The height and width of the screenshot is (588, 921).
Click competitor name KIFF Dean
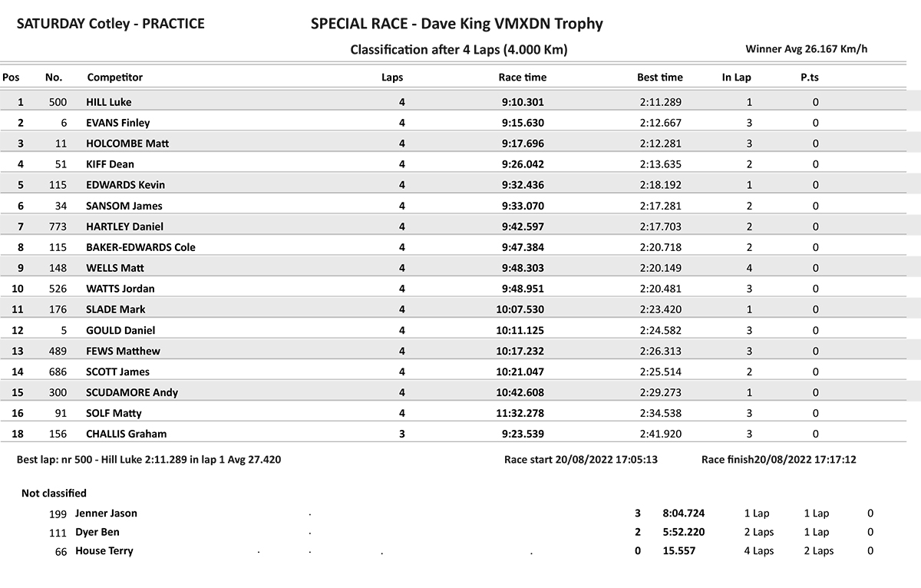coord(111,164)
